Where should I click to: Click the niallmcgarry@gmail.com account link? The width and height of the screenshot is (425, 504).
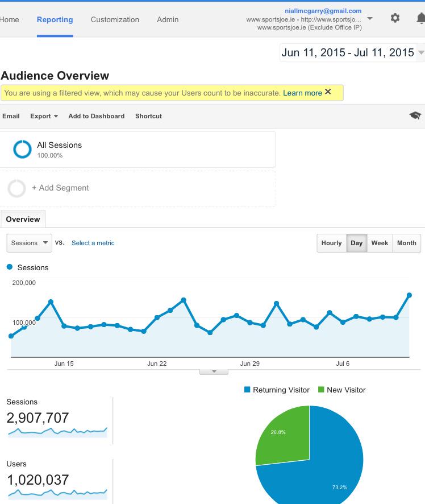[x=323, y=11]
